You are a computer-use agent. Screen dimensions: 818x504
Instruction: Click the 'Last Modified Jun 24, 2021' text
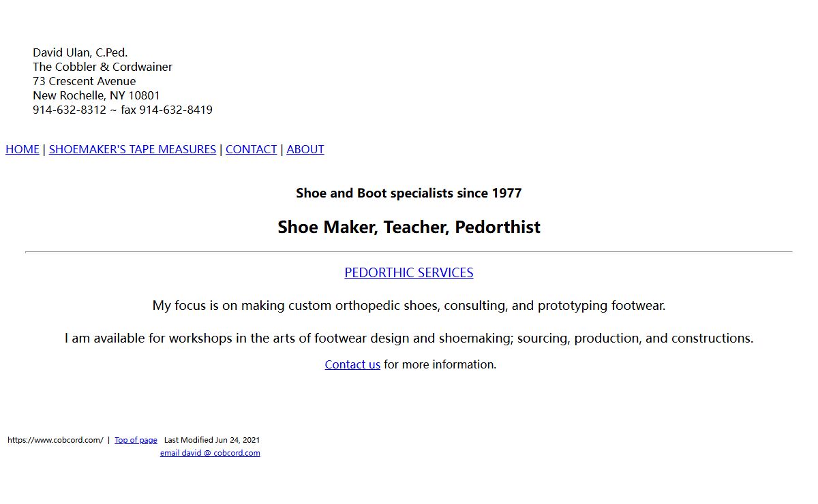coord(212,440)
